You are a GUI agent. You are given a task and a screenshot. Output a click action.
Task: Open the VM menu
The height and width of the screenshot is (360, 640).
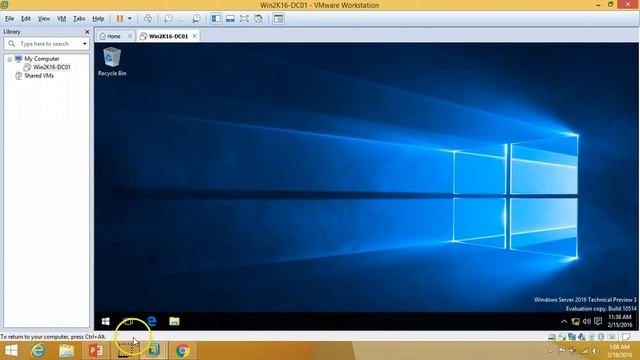pos(62,19)
